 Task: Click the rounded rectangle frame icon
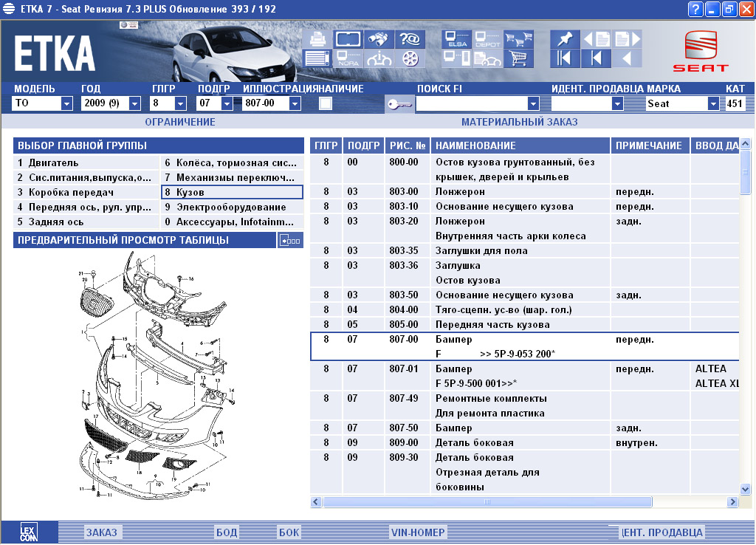click(x=348, y=38)
